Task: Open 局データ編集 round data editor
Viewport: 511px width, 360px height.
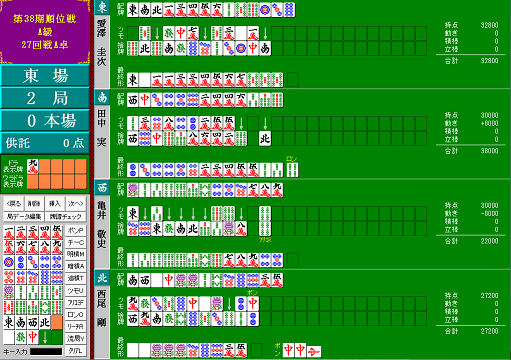Action: [x=24, y=217]
